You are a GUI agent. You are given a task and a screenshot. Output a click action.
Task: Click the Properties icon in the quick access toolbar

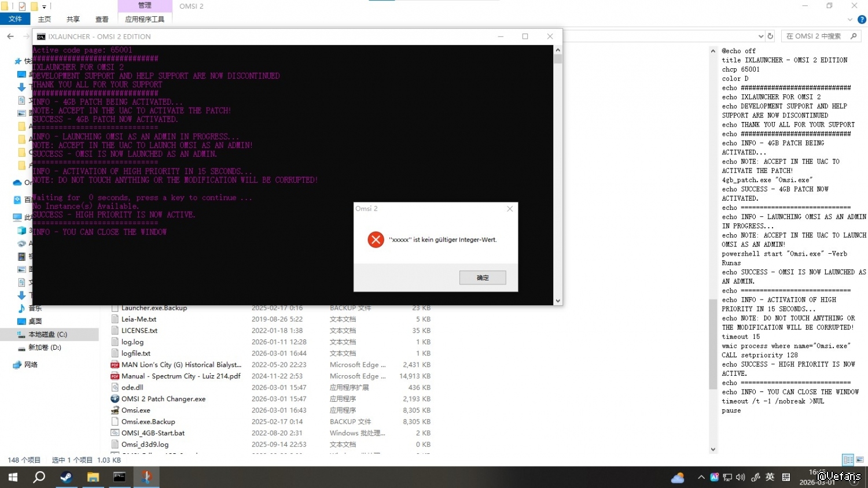click(x=22, y=6)
